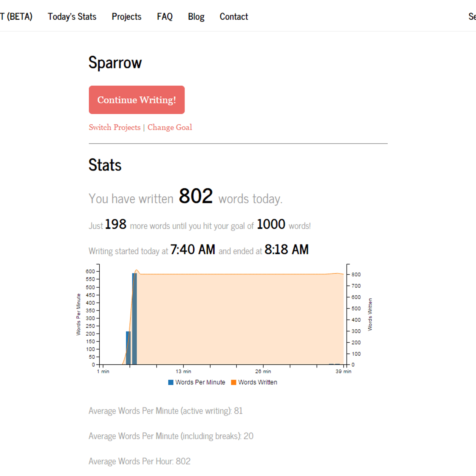This screenshot has height=476, width=476.
Task: Click the shorter blue bar in the chart
Action: (x=128, y=348)
